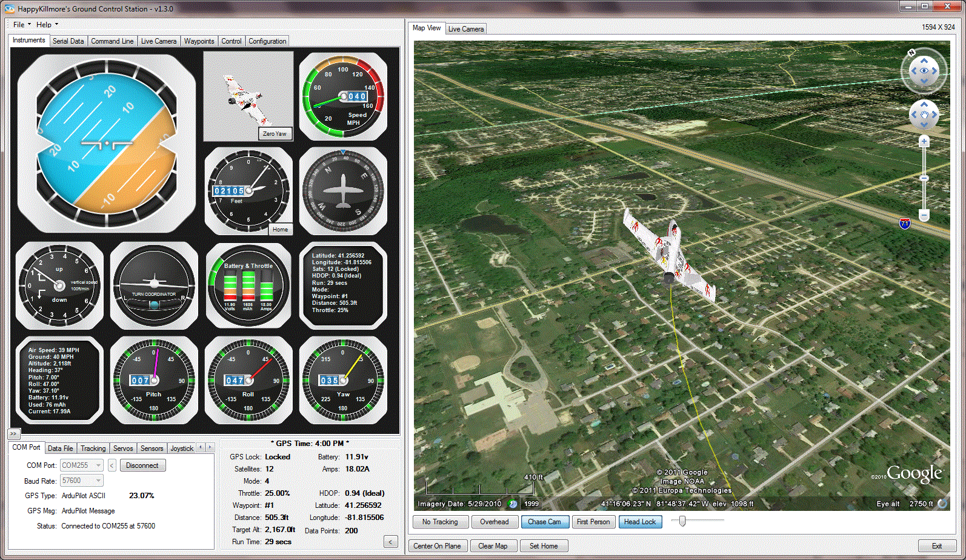Click the I-71 highway shield marker

tap(904, 224)
